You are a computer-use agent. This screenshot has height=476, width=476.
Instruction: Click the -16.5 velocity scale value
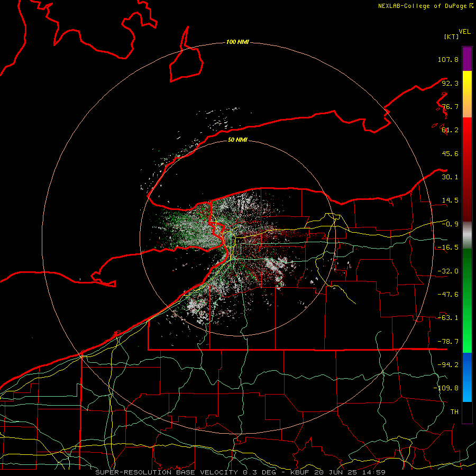tap(448, 248)
